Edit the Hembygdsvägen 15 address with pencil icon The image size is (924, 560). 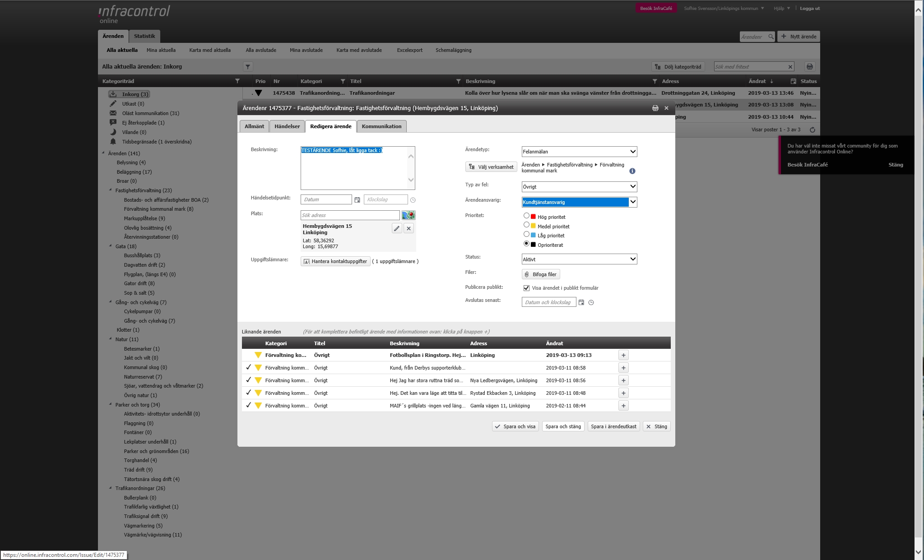coord(396,228)
